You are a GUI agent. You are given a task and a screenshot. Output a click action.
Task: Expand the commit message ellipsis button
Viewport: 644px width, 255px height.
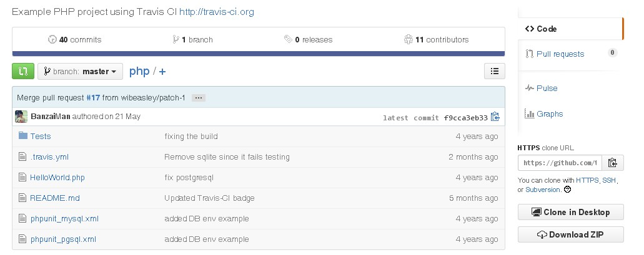tap(199, 98)
